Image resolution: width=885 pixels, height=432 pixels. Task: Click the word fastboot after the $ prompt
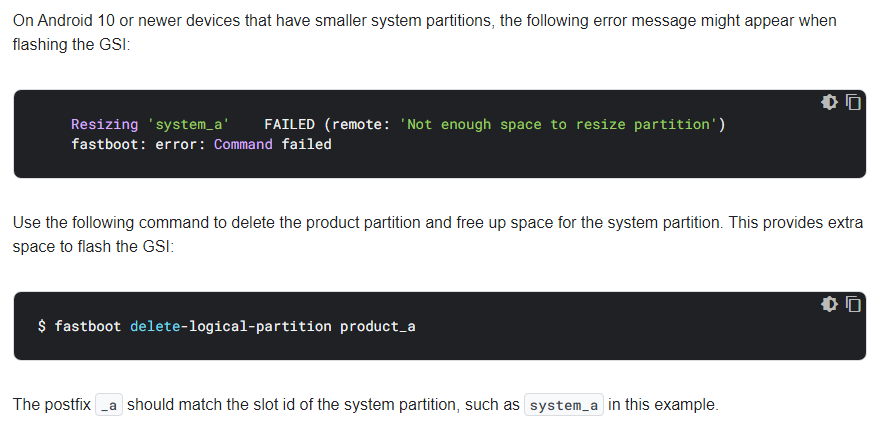87,326
